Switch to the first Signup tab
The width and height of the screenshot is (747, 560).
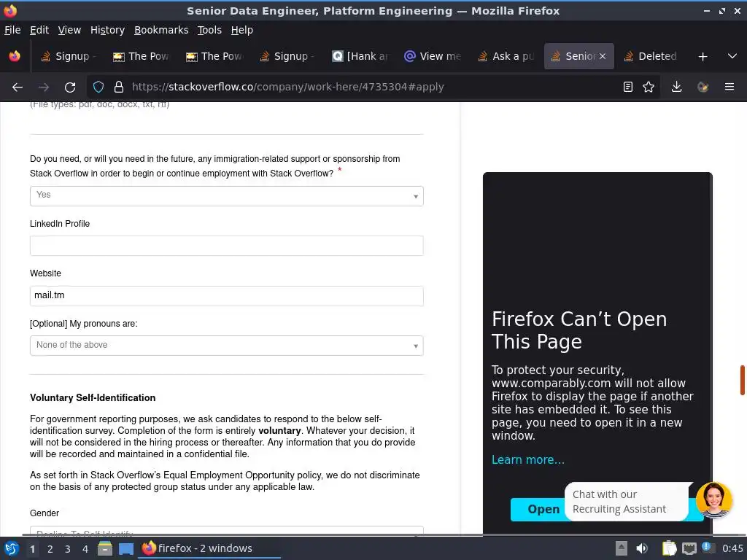tap(68, 56)
